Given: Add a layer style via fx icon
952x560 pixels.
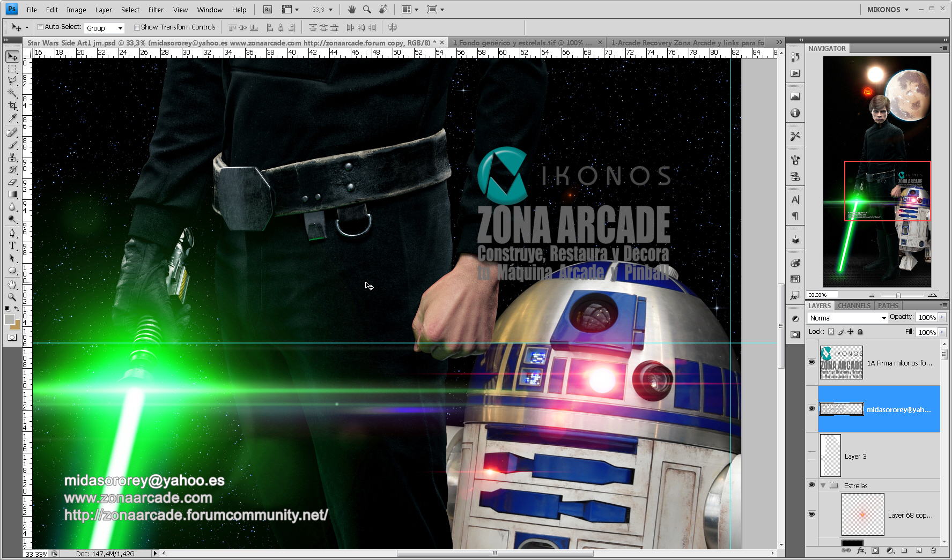Looking at the screenshot, I should click(861, 550).
